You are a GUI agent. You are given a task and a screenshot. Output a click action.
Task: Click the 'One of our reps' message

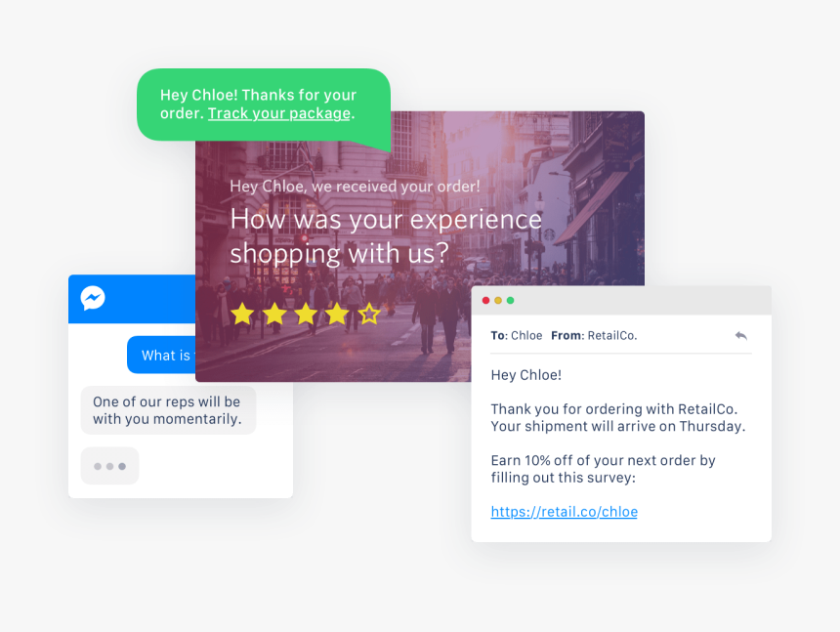coord(168,410)
